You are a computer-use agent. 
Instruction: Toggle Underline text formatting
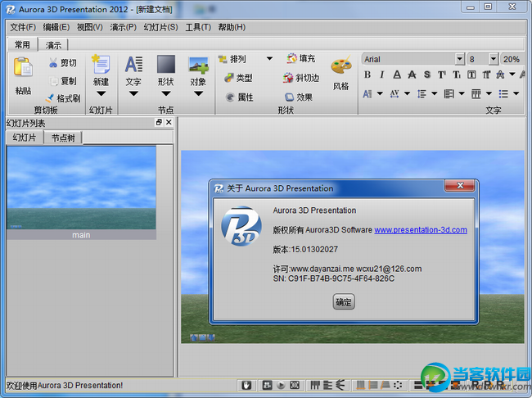(397, 75)
